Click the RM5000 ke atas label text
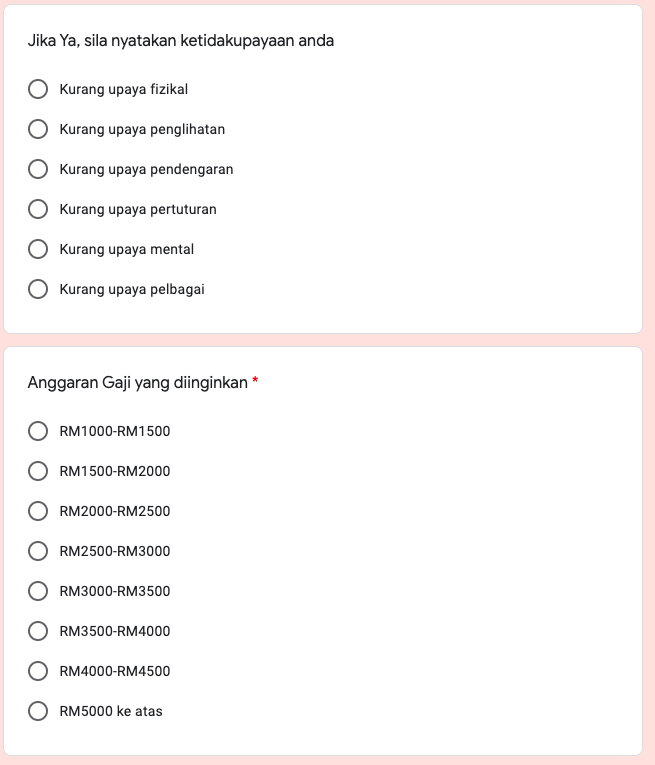 point(111,711)
